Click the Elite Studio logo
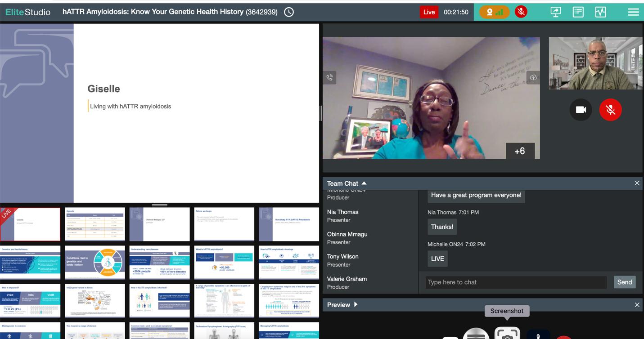 pos(28,12)
